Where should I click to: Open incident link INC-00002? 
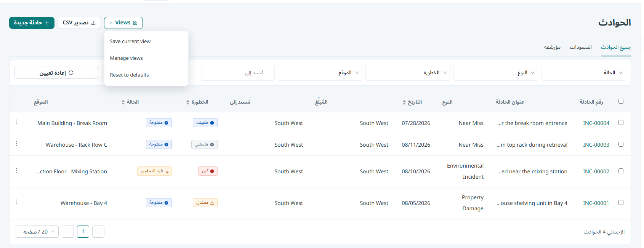coord(596,171)
